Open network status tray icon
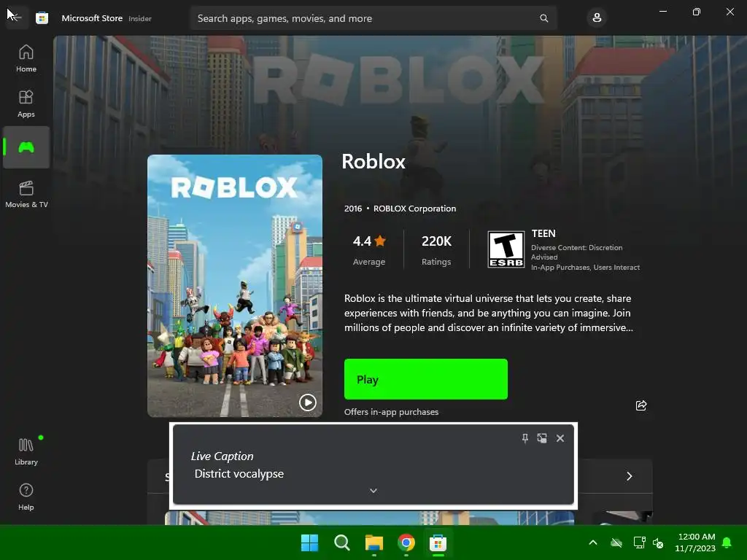The height and width of the screenshot is (560, 747). [x=639, y=542]
